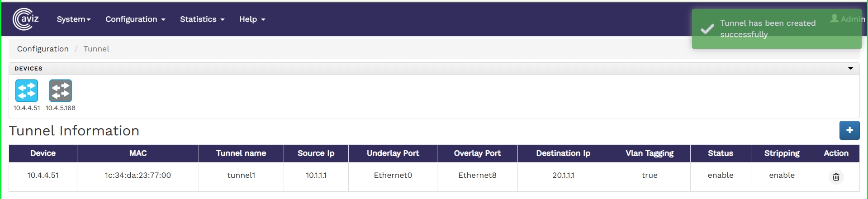Click the Configuration breadcrumb link

[x=43, y=49]
